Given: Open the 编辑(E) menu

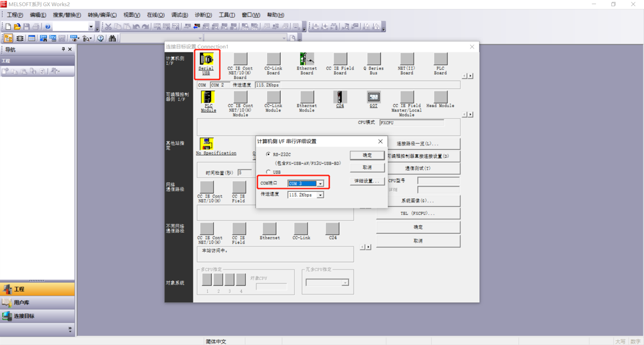Looking at the screenshot, I should 38,15.
